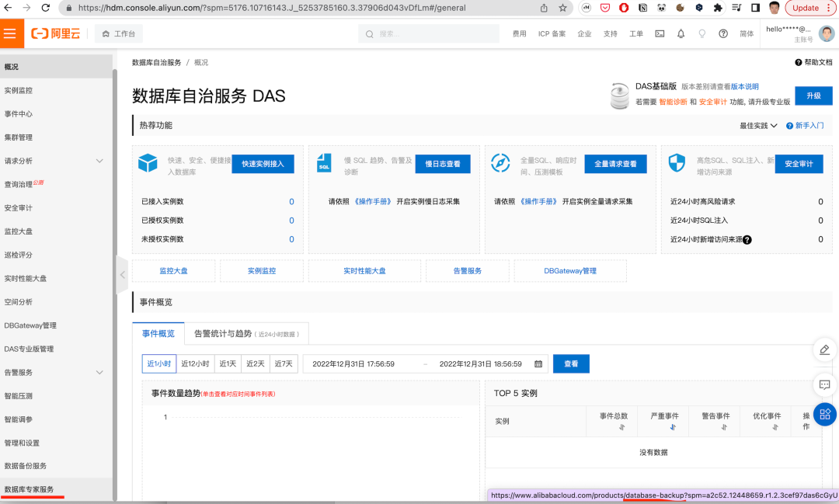Sort by 优化事件 column
The height and width of the screenshot is (504, 839).
pyautogui.click(x=775, y=427)
